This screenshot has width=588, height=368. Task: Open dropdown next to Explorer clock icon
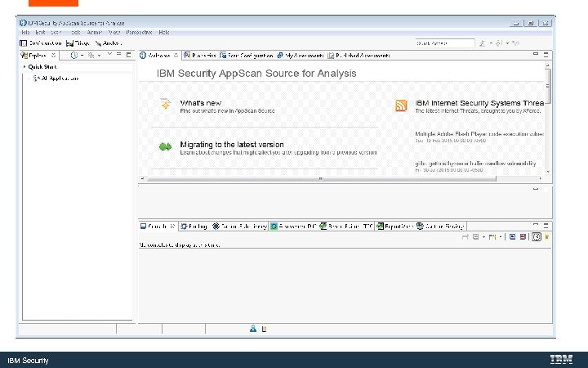pos(82,56)
